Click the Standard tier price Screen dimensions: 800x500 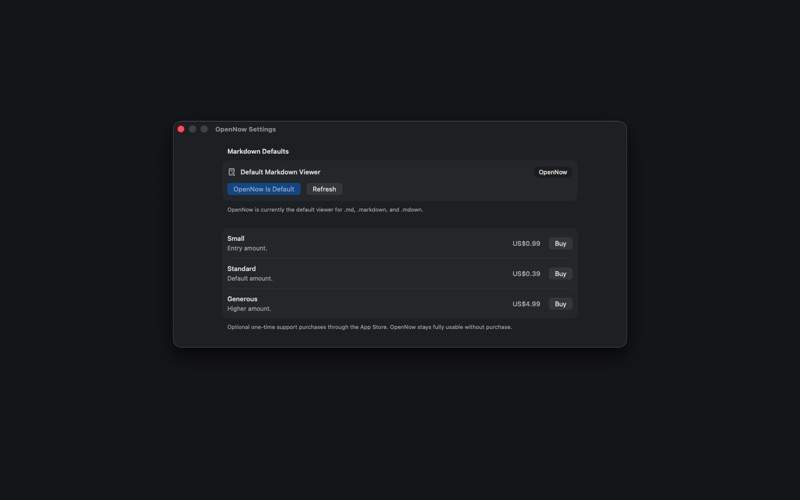coord(526,273)
